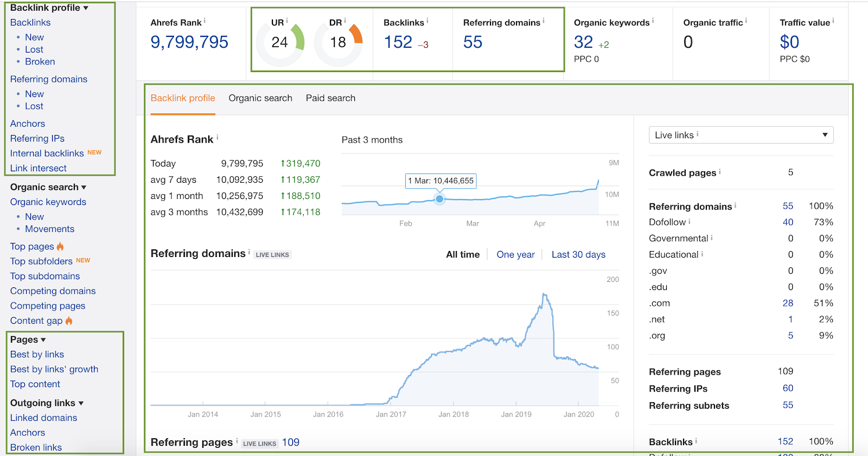868x456 pixels.
Task: Open Broken links sidebar link
Action: (36, 447)
